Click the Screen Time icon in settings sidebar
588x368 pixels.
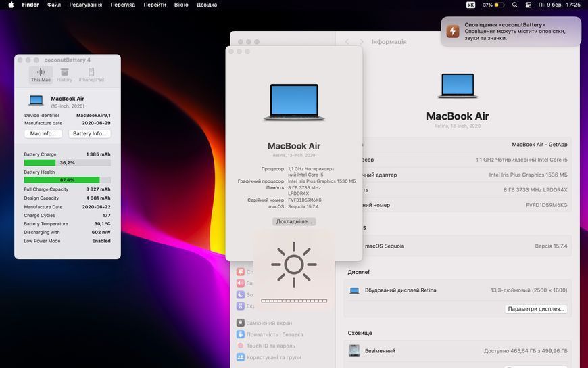pyautogui.click(x=241, y=306)
